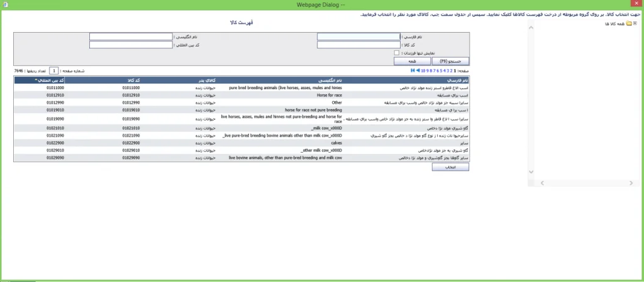The height and width of the screenshot is (282, 644).
Task: Select the همه کالا ها tree label
Action: coord(615,24)
